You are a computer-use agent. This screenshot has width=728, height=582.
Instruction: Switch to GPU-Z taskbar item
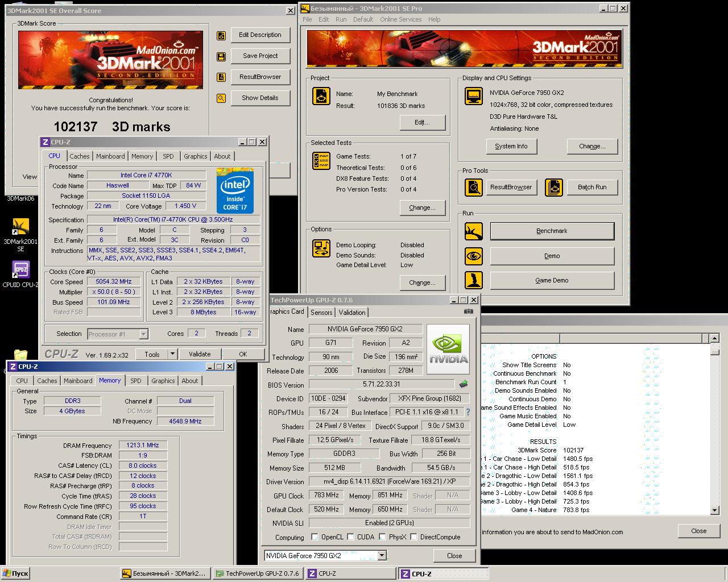258,573
